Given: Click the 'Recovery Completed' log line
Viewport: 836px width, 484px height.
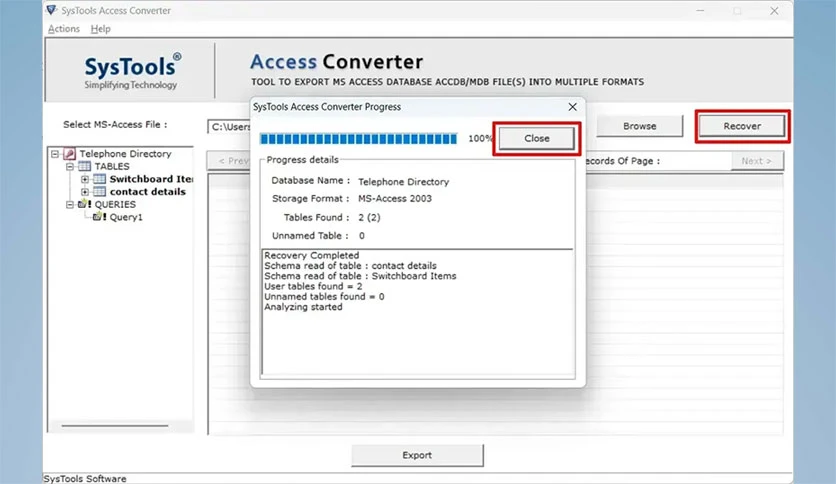Looking at the screenshot, I should pyautogui.click(x=311, y=255).
